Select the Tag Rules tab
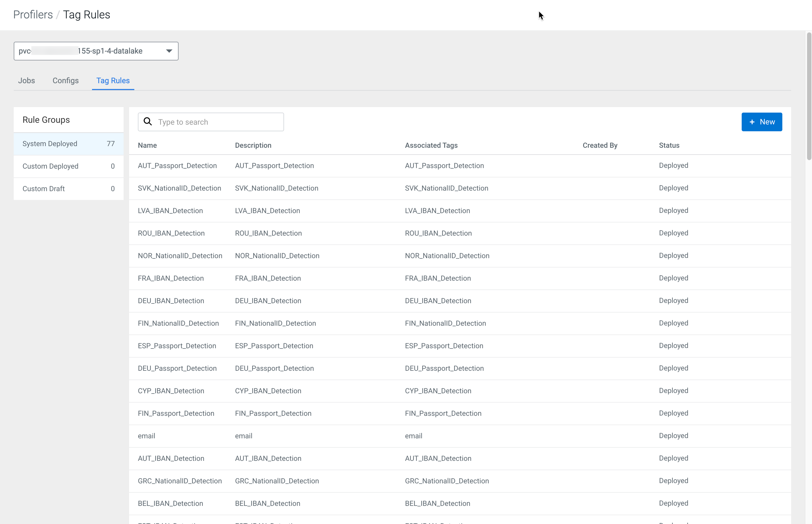 pyautogui.click(x=113, y=81)
